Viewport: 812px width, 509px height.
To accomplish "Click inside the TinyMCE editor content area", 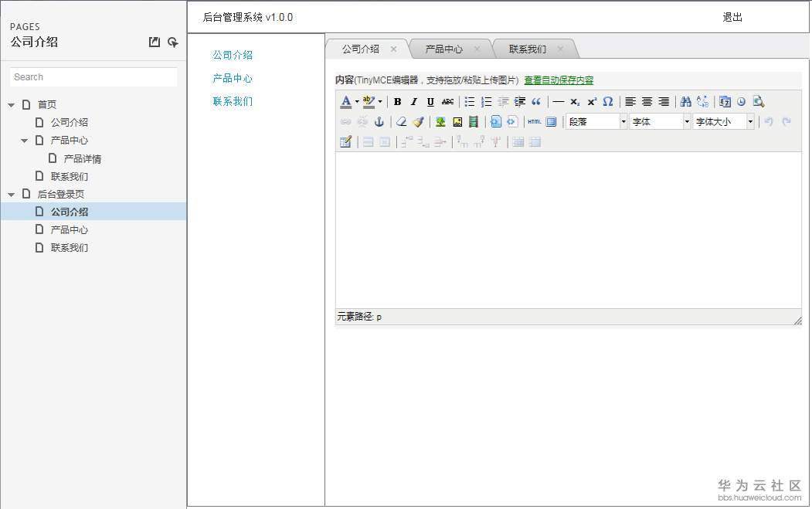I will coord(568,230).
